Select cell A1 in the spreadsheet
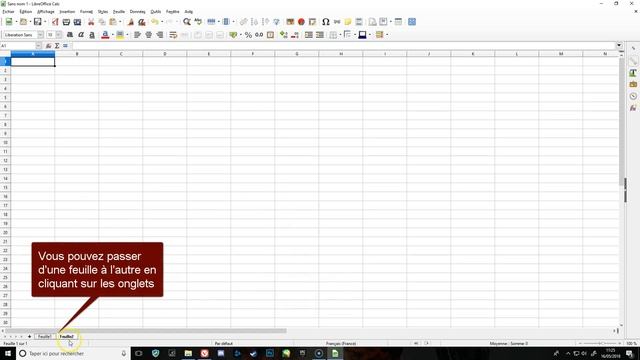 tap(33, 62)
